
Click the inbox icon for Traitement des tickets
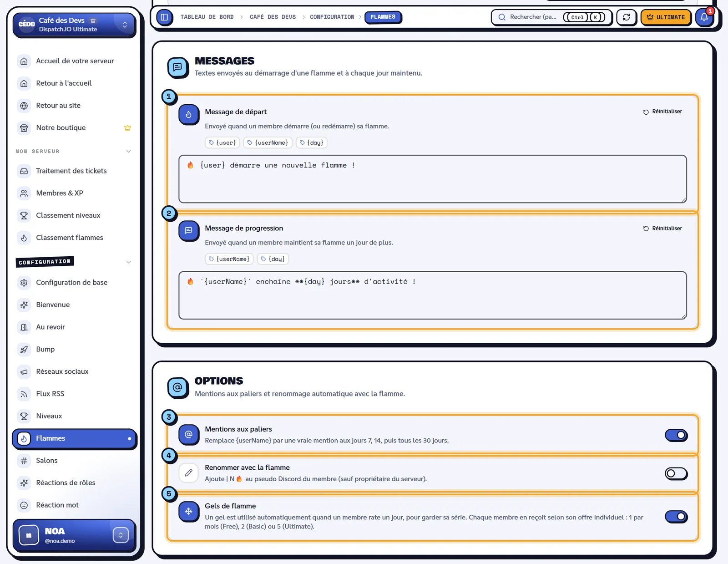[x=24, y=171]
